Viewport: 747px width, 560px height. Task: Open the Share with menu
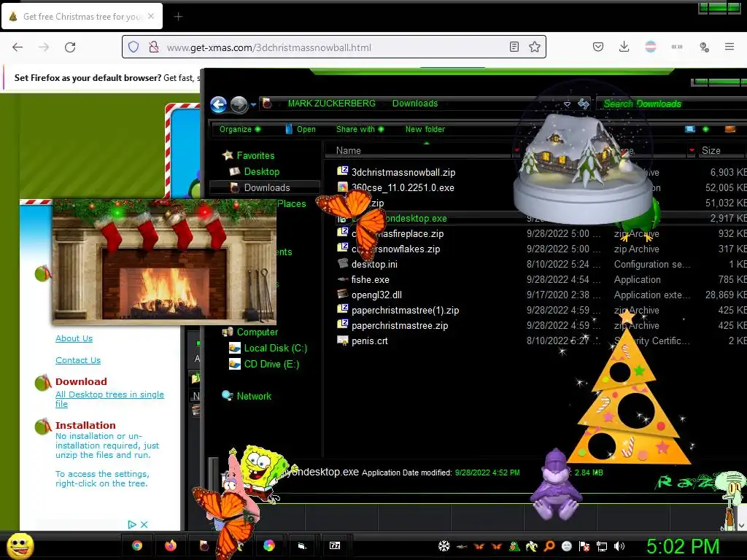(x=360, y=129)
